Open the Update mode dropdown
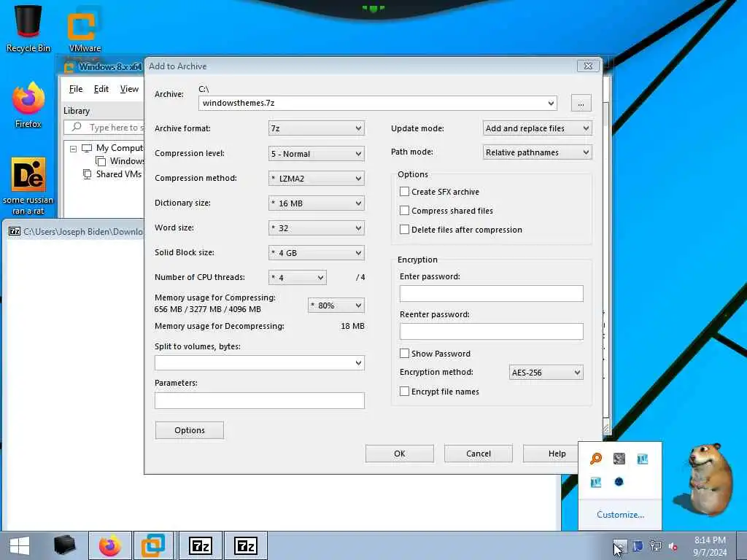This screenshot has height=560, width=747. point(538,128)
